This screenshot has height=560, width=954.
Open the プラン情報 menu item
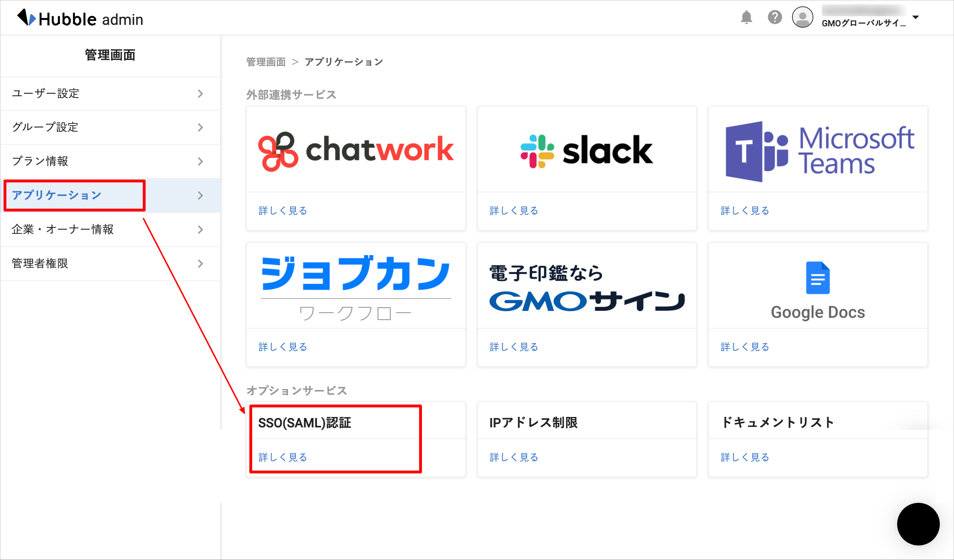110,161
